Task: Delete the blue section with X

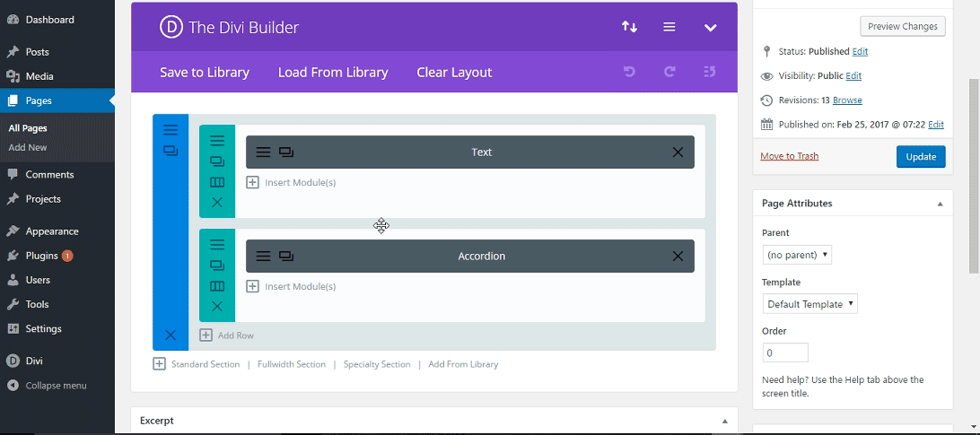Action: 171,335
